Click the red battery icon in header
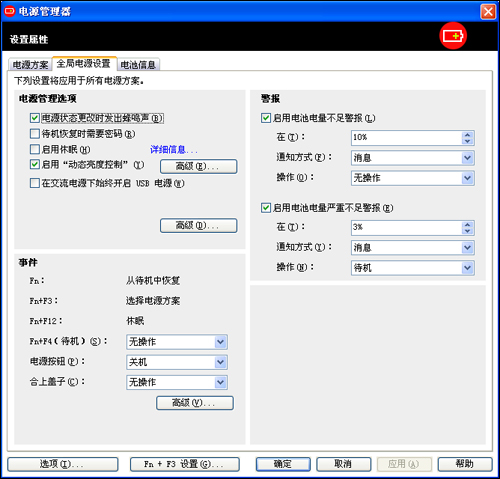 (453, 36)
